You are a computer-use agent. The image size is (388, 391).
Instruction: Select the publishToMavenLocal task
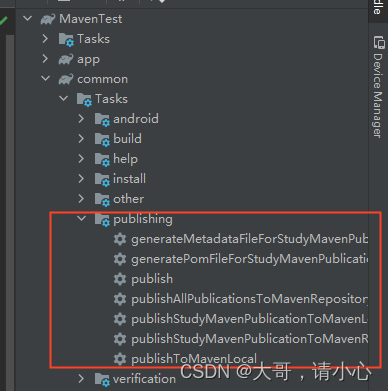pos(194,359)
